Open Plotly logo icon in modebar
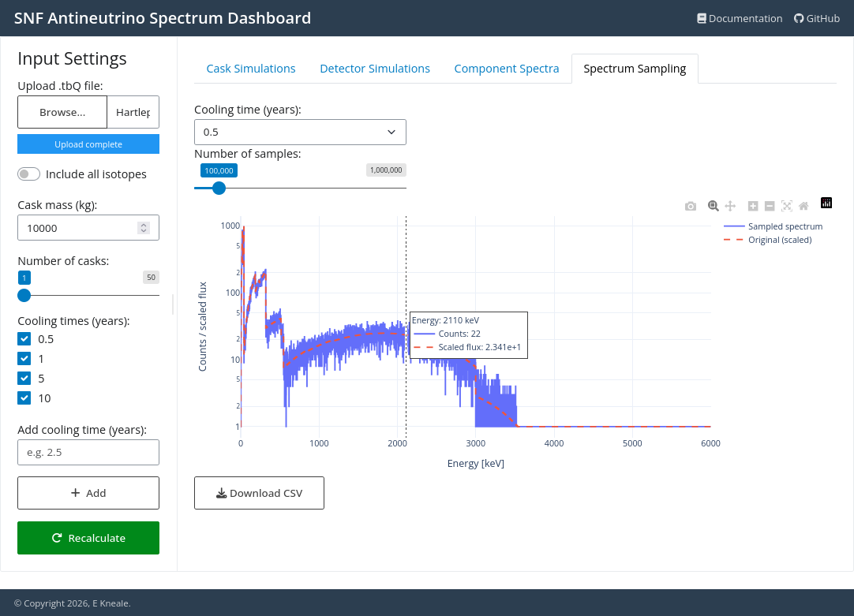854x616 pixels. coord(826,203)
